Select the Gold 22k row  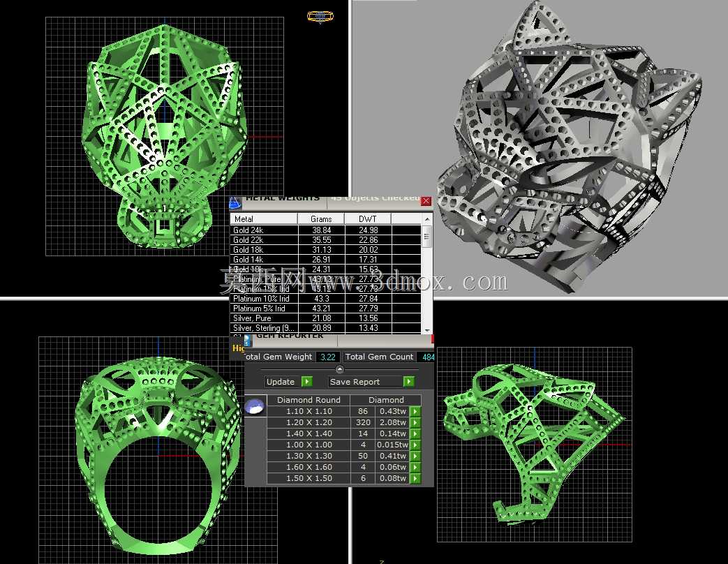pyautogui.click(x=325, y=240)
